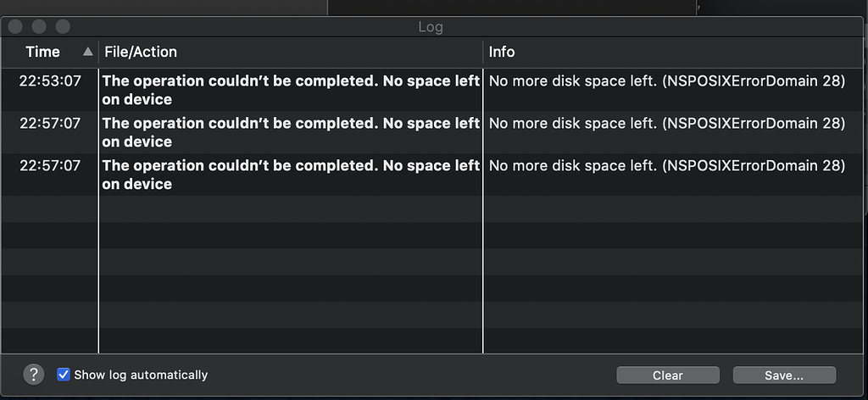Image resolution: width=868 pixels, height=400 pixels.
Task: Save the log with Save... button
Action: coord(784,375)
